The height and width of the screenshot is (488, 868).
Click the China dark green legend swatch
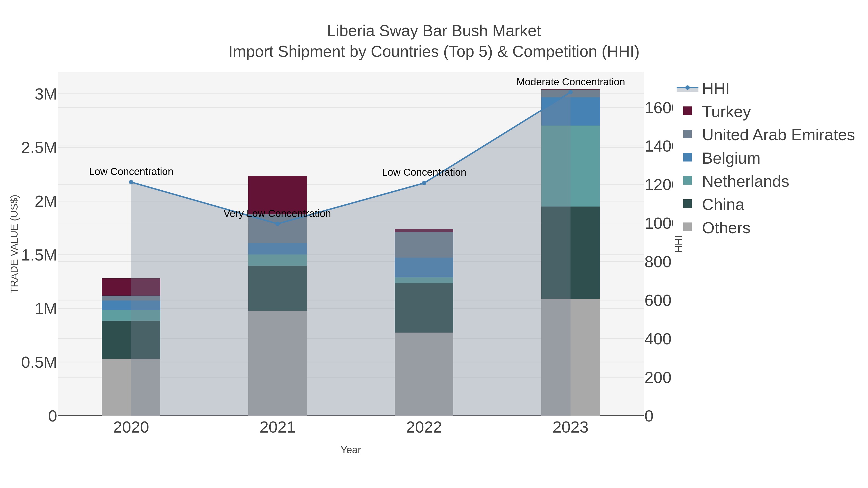click(687, 204)
